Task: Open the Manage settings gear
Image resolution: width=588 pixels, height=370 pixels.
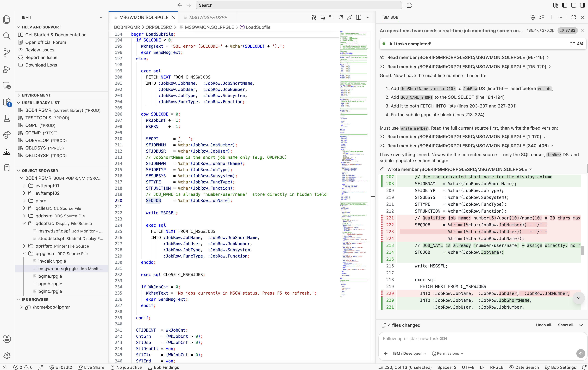Action: pos(7,355)
